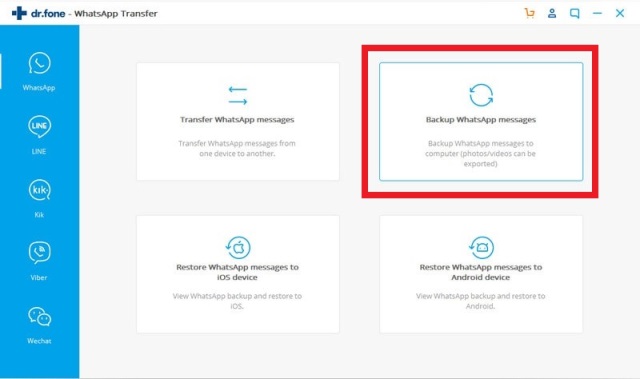Click 'Backup WhatsApp messages to computer' description
640x379 pixels.
pos(480,153)
